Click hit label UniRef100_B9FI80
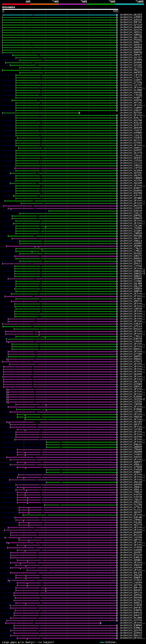 (x=131, y=22)
